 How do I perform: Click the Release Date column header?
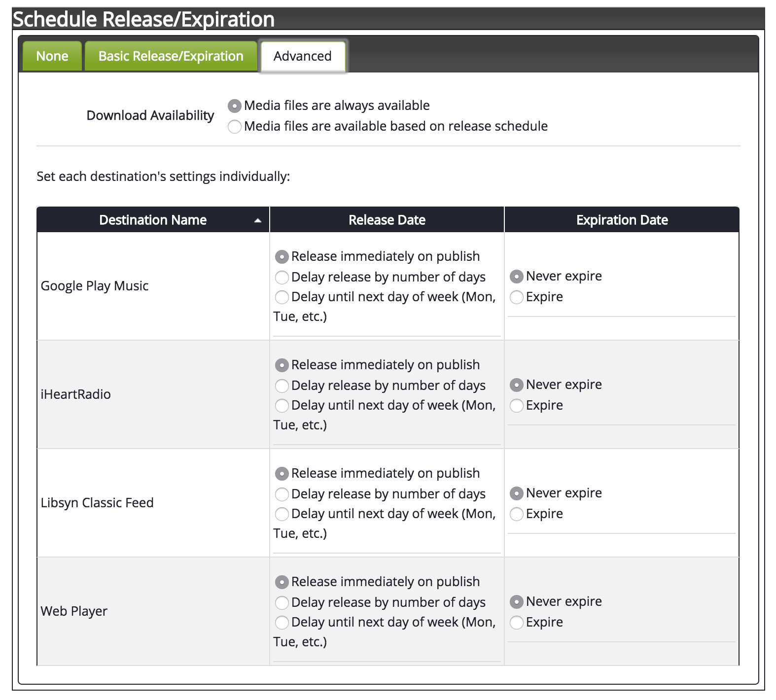(387, 220)
